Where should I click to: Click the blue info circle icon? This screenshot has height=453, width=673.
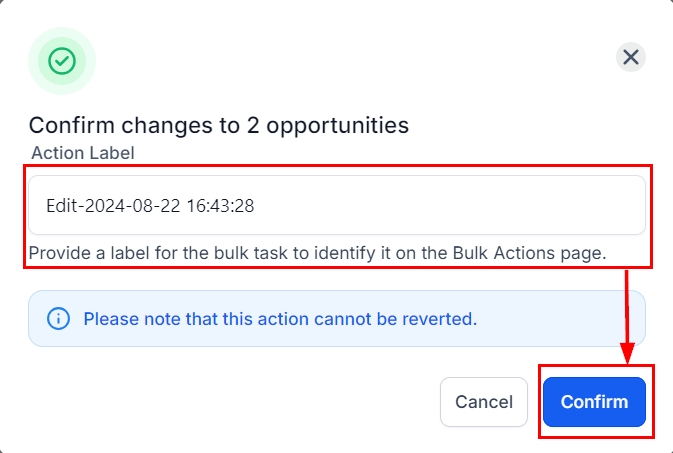[59, 319]
